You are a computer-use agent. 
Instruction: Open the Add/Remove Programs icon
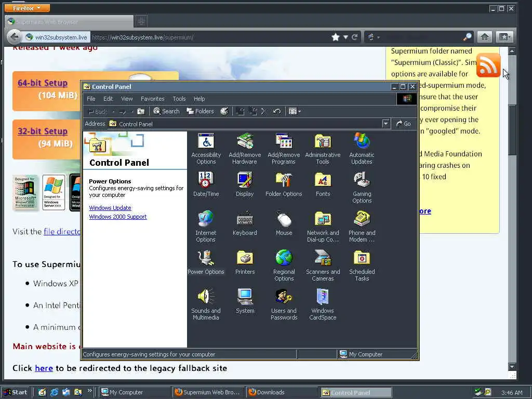[x=284, y=149]
